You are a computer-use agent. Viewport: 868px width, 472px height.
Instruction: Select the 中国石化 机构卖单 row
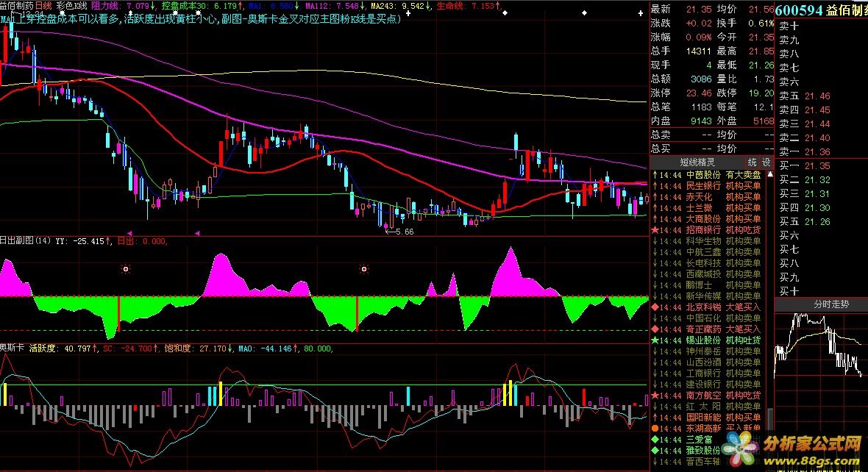tap(709, 318)
